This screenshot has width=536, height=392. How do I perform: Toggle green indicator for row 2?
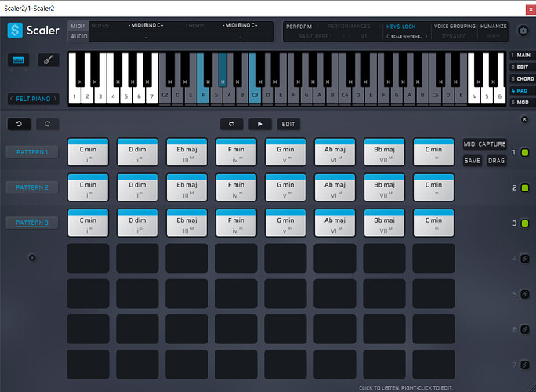pyautogui.click(x=525, y=188)
